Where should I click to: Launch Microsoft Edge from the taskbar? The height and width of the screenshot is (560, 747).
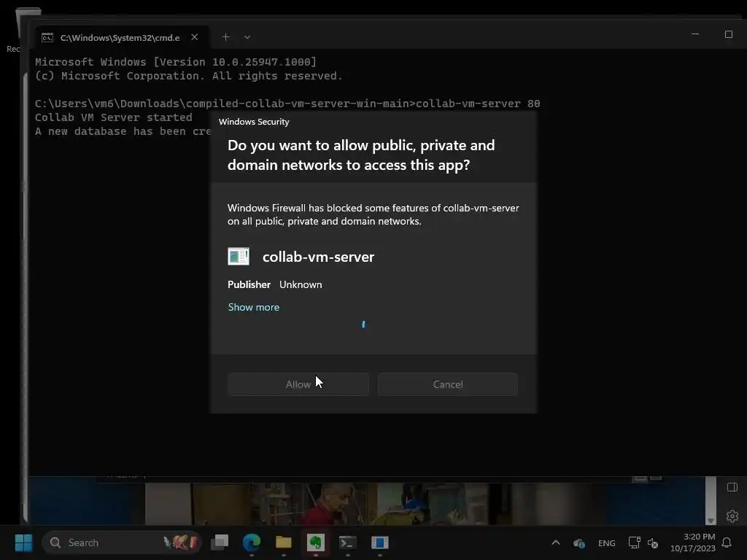pyautogui.click(x=252, y=542)
